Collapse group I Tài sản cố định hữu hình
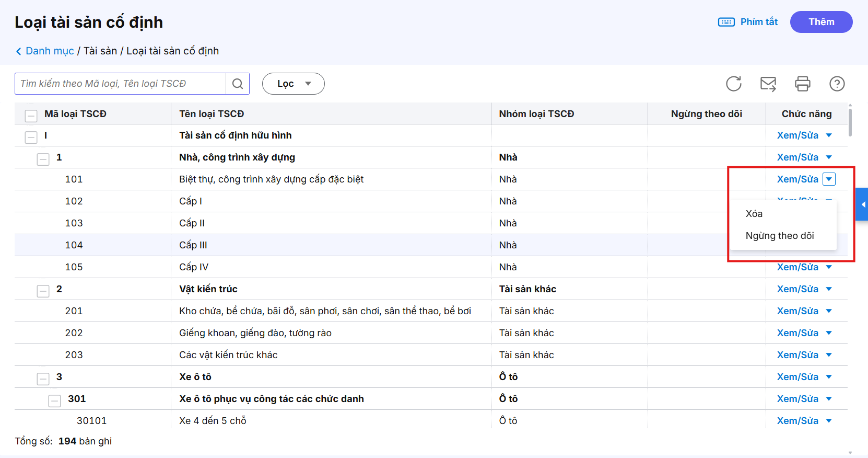Screen dimensions: 868x458 pos(31,137)
